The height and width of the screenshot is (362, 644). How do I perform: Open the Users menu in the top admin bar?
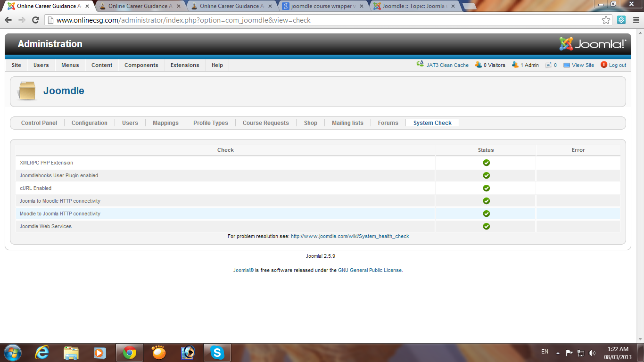[41, 65]
